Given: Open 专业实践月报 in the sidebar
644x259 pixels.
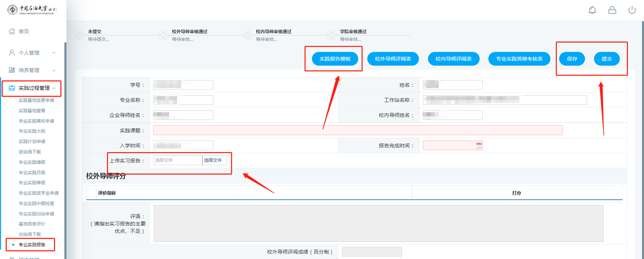Looking at the screenshot, I should (32, 172).
